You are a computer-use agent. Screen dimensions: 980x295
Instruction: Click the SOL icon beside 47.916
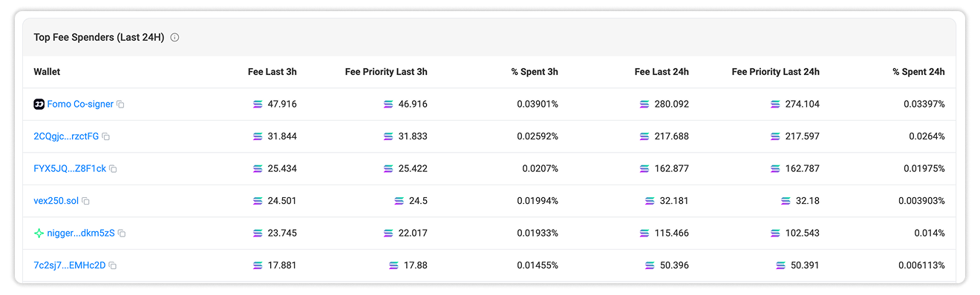pos(258,105)
